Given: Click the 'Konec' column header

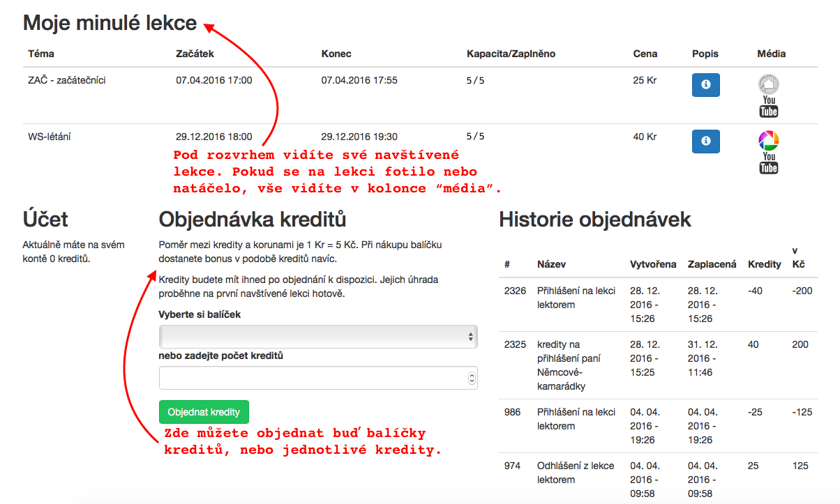Looking at the screenshot, I should click(x=336, y=54).
